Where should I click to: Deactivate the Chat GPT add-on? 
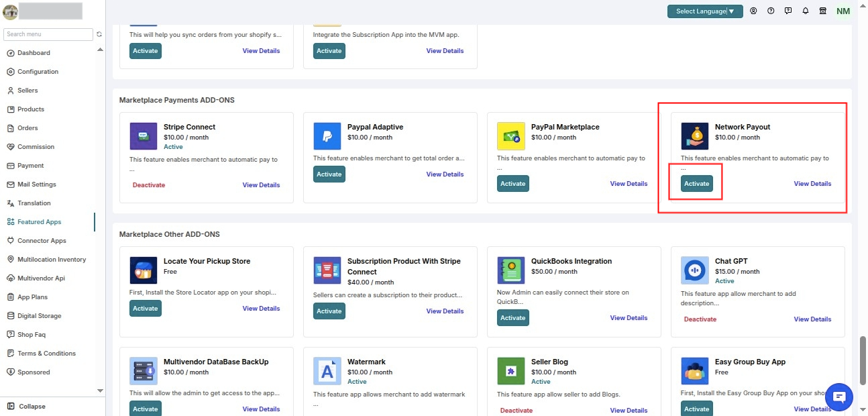(700, 319)
